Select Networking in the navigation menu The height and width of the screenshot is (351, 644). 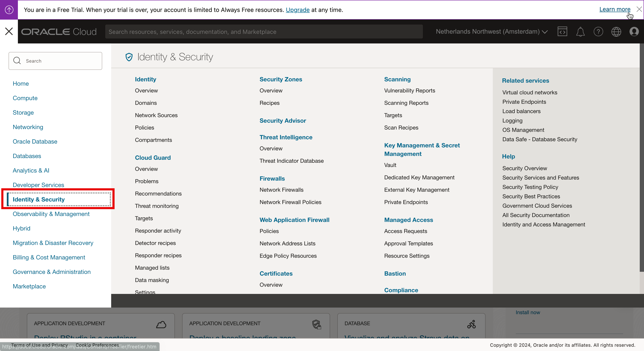coord(28,127)
